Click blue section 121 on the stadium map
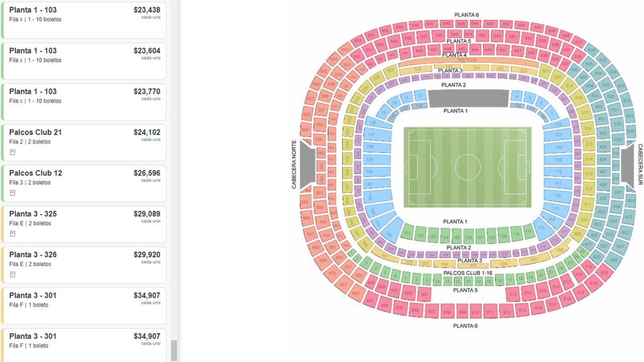 click(x=558, y=135)
